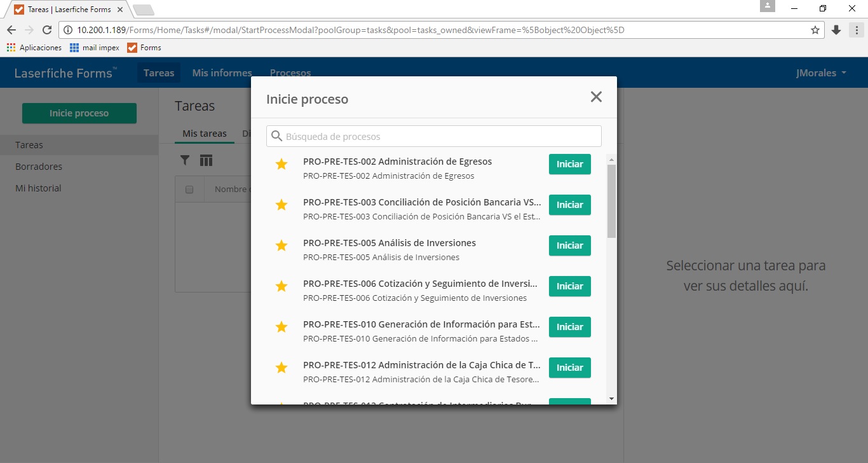Image resolution: width=868 pixels, height=463 pixels.
Task: Select all tasks with the header checkbox
Action: (189, 189)
